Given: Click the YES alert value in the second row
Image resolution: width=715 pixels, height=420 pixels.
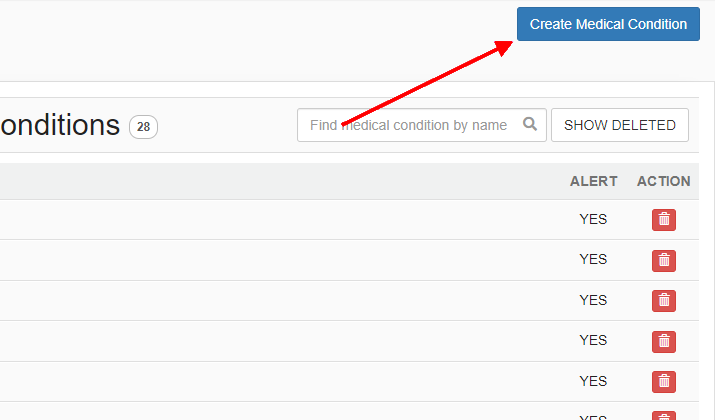Looking at the screenshot, I should (x=593, y=259).
